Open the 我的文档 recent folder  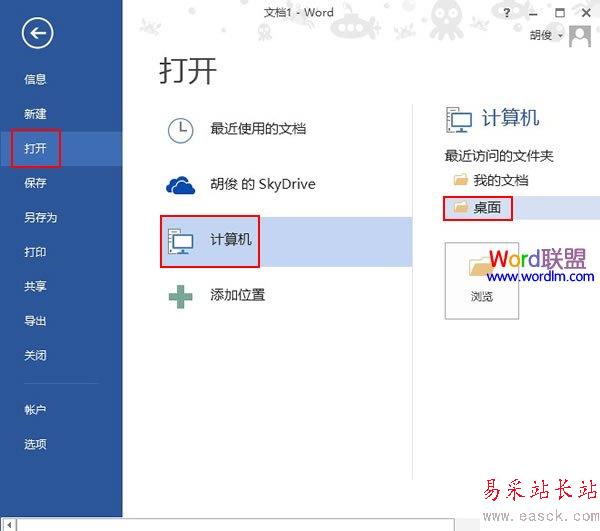click(501, 180)
